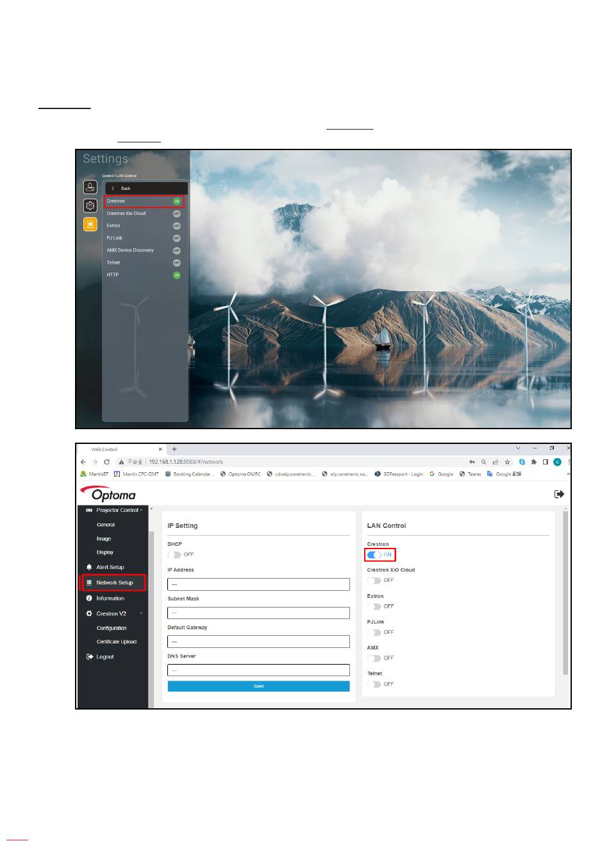Click the share page icon in address bar
The width and height of the screenshot is (609, 868).
click(x=496, y=462)
